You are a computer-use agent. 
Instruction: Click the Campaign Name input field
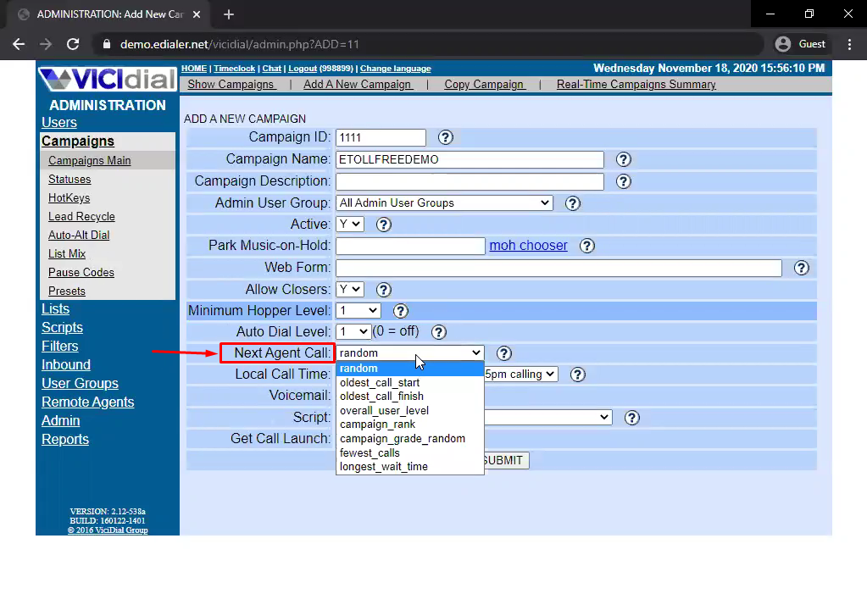(x=470, y=159)
